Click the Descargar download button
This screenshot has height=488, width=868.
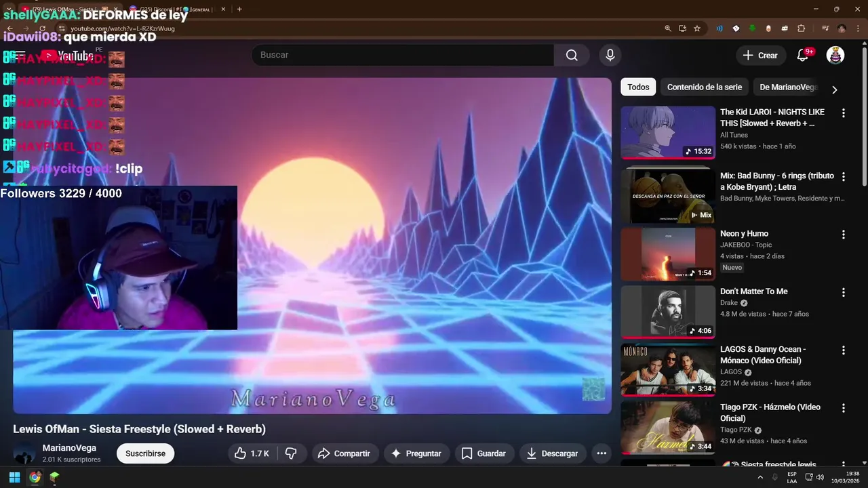[x=553, y=453]
